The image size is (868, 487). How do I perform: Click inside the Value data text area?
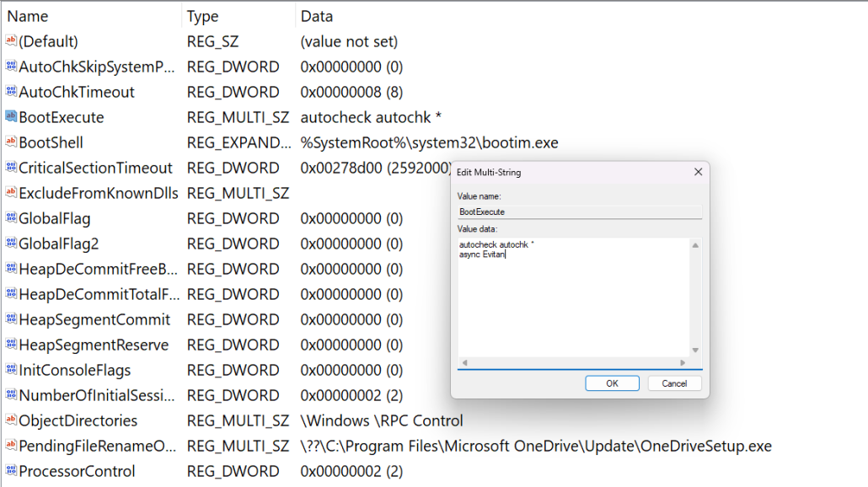click(574, 297)
